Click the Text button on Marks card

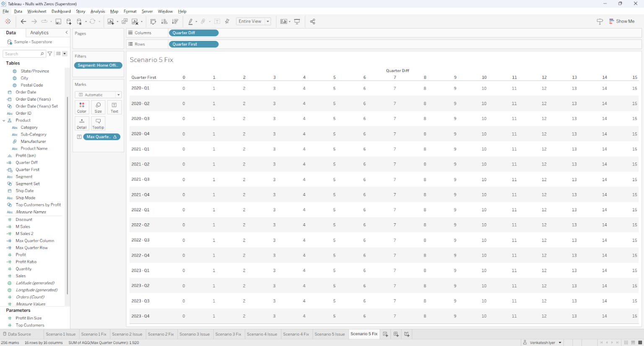tap(114, 107)
